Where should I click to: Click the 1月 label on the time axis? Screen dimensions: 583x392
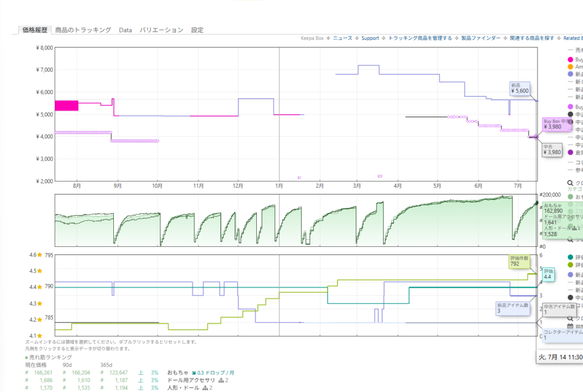279,186
